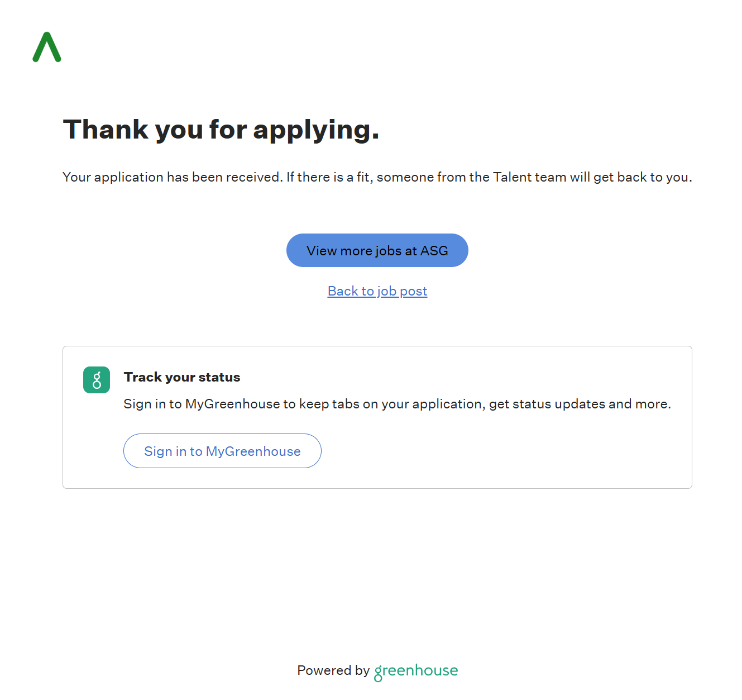Click the word "applying" in the heading
The image size is (742, 700).
click(x=315, y=130)
